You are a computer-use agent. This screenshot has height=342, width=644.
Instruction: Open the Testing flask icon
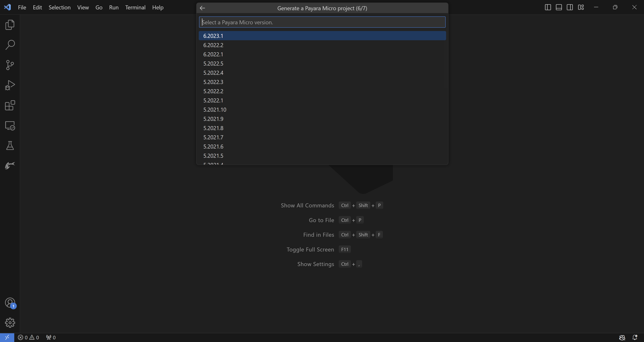coord(10,146)
